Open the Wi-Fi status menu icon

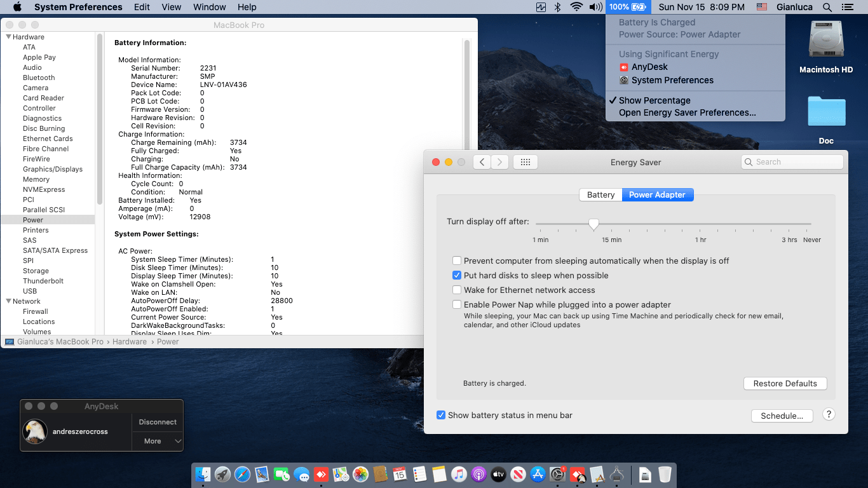click(x=576, y=7)
